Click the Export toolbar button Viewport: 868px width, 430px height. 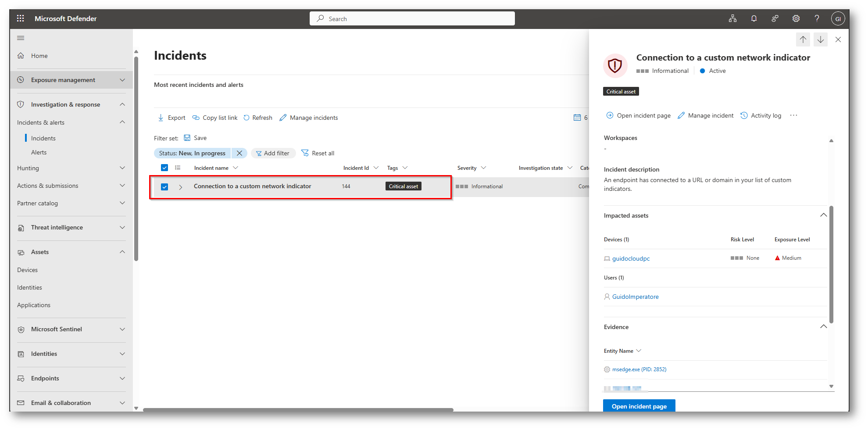(x=171, y=118)
